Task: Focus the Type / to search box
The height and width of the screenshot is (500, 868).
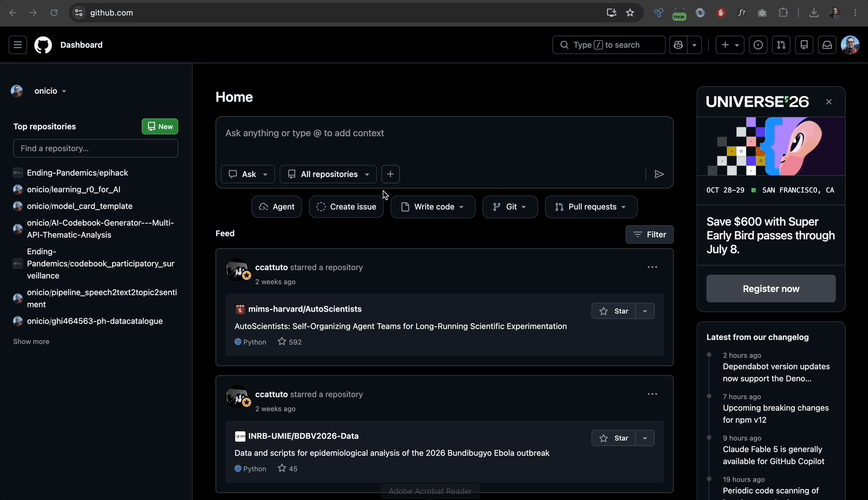Action: [609, 45]
